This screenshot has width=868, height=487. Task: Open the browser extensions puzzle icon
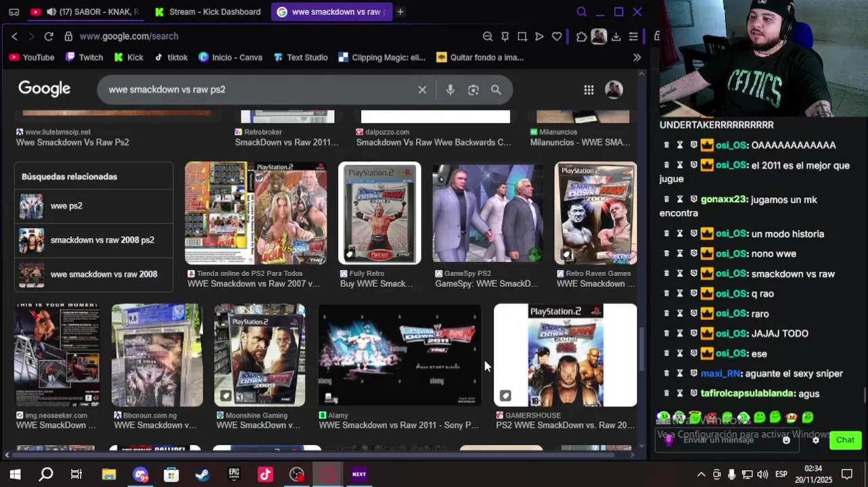coord(581,37)
